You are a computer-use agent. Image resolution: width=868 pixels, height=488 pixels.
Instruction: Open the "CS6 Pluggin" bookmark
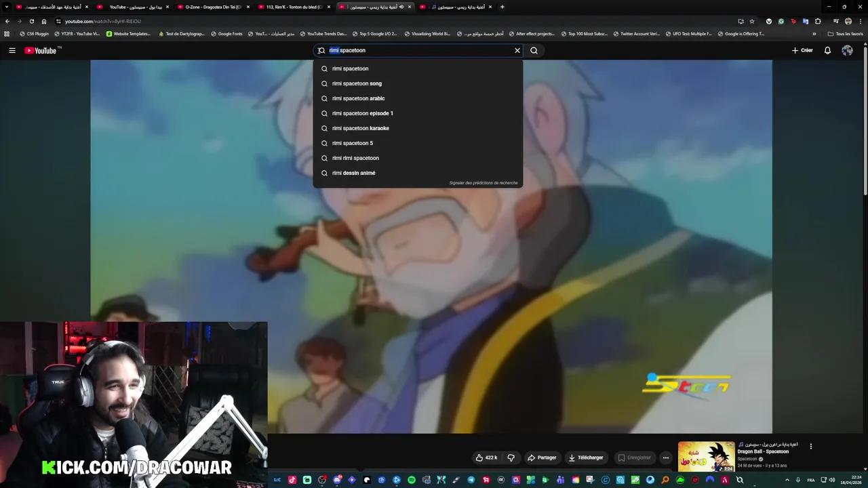tap(34, 33)
